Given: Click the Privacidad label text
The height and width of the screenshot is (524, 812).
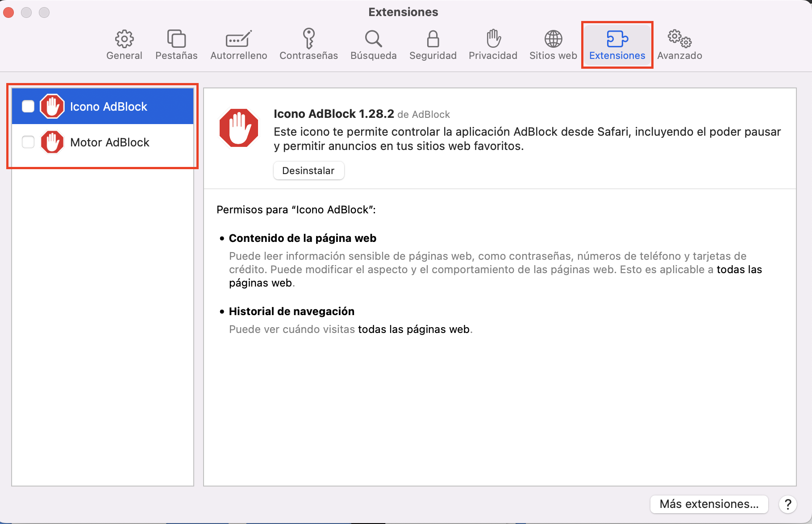Looking at the screenshot, I should pyautogui.click(x=493, y=55).
